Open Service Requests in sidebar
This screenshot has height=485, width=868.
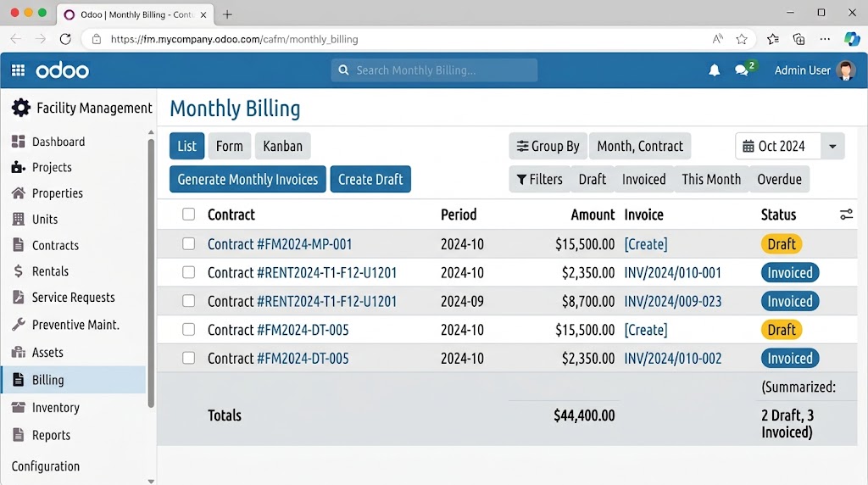point(73,298)
